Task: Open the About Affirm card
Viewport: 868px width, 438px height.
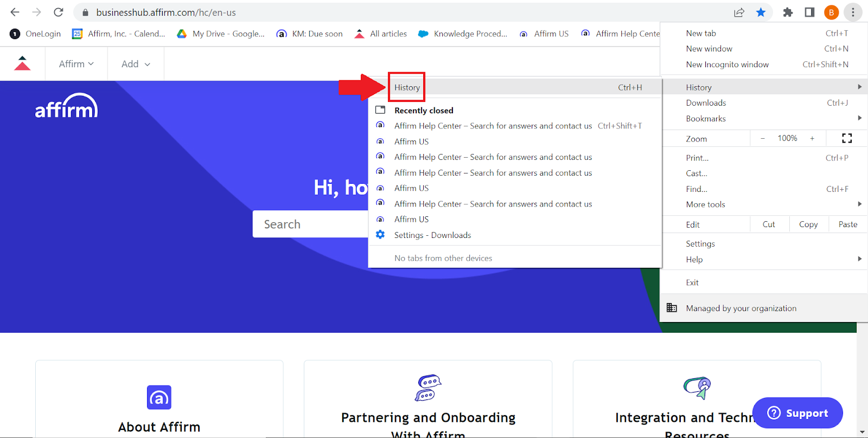Action: coord(159,399)
